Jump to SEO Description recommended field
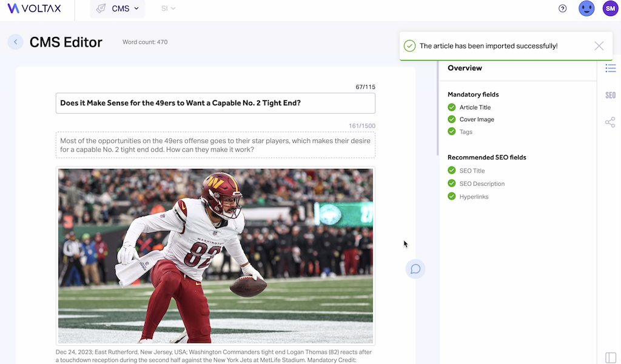The image size is (621, 364). pos(482,184)
